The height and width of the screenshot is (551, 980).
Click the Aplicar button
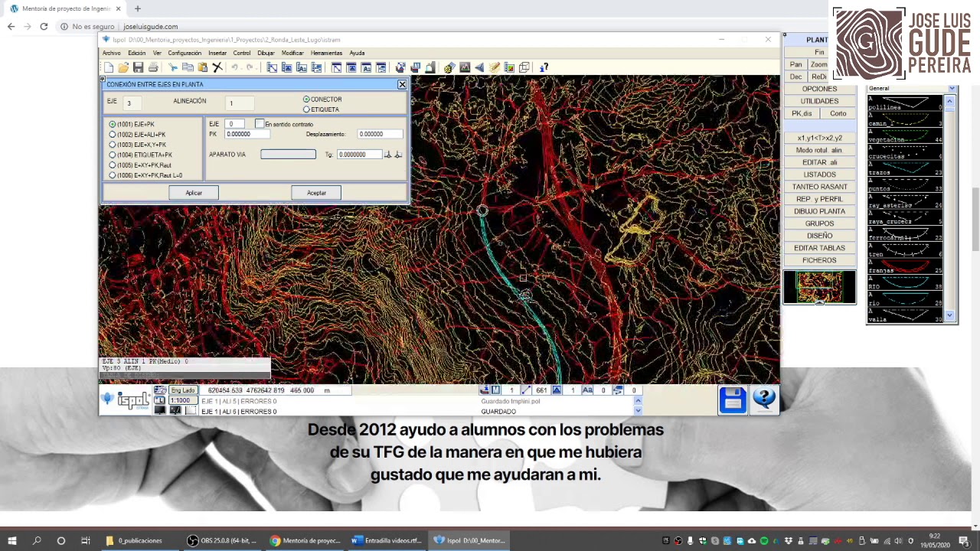[x=194, y=193]
